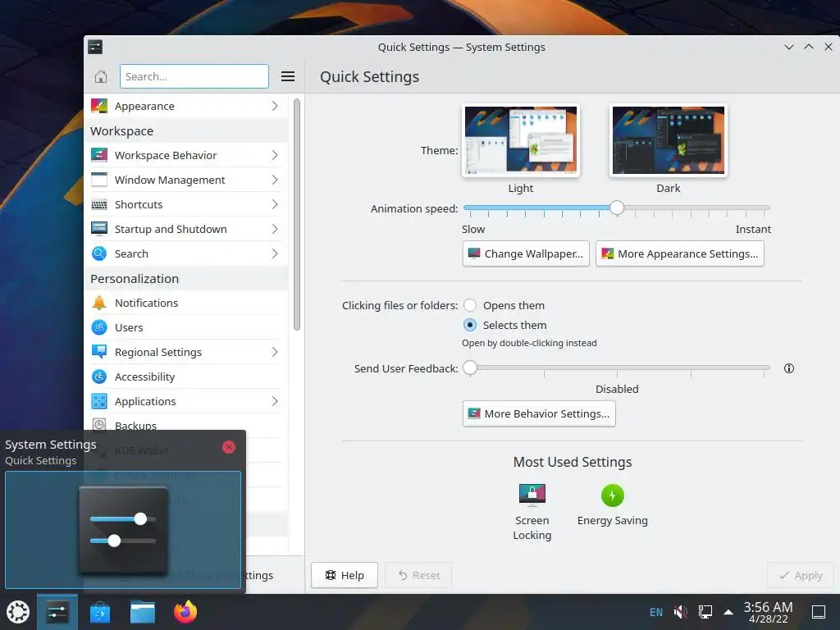Click the Backups clock icon
Screen dimensions: 840x630
(x=99, y=425)
